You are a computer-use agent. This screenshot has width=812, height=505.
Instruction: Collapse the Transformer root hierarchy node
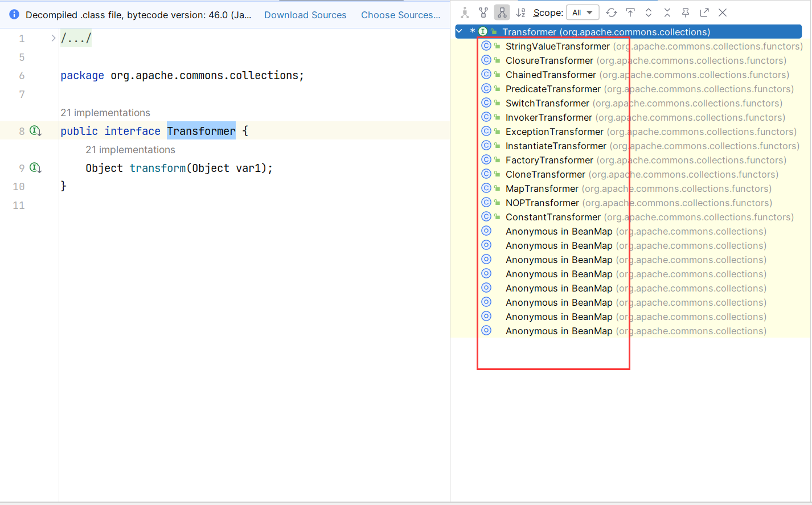click(460, 32)
